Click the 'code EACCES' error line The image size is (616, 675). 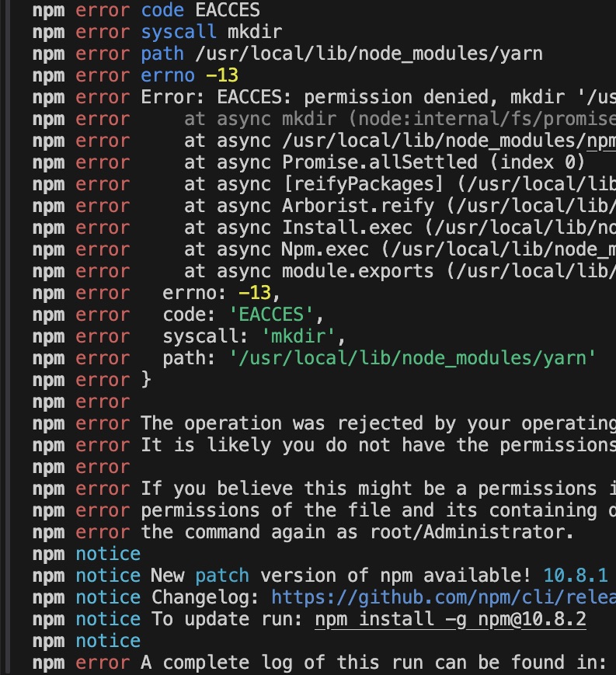[146, 10]
